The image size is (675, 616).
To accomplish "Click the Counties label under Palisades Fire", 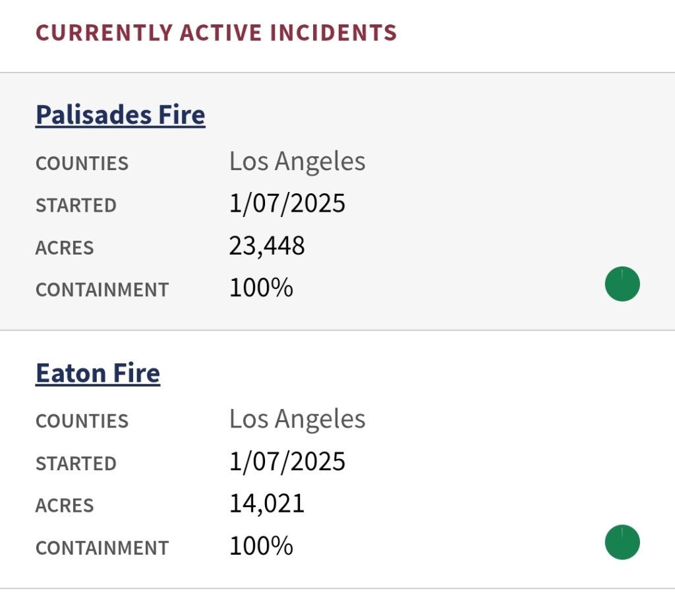I will tap(82, 164).
